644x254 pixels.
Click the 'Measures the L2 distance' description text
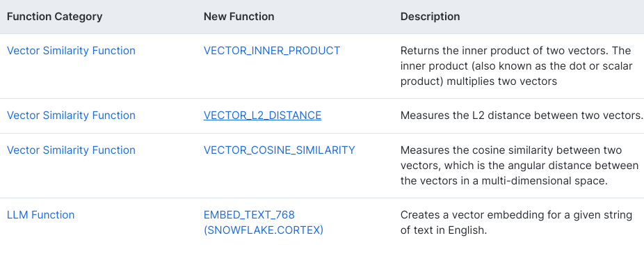[522, 115]
